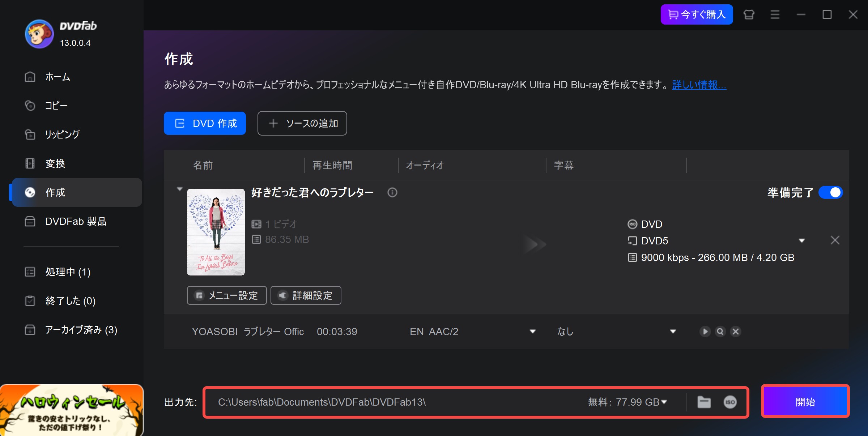Open 処理中 (1) queue in sidebar
Screen dimensions: 868x436
click(68, 272)
